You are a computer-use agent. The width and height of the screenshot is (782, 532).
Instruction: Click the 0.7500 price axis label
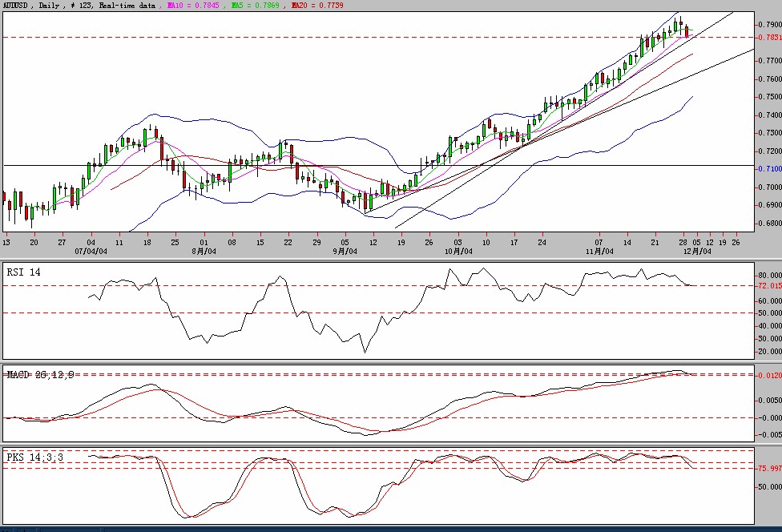pyautogui.click(x=769, y=97)
